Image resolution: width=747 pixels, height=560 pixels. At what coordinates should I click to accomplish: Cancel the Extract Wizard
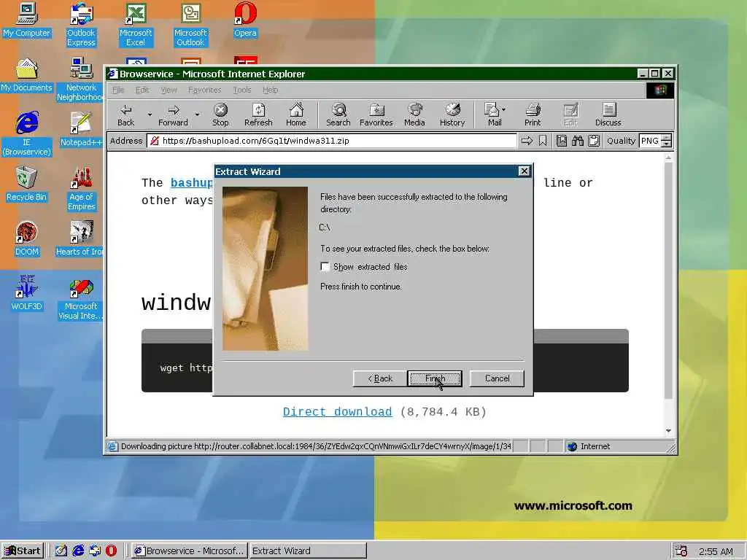[x=497, y=378]
